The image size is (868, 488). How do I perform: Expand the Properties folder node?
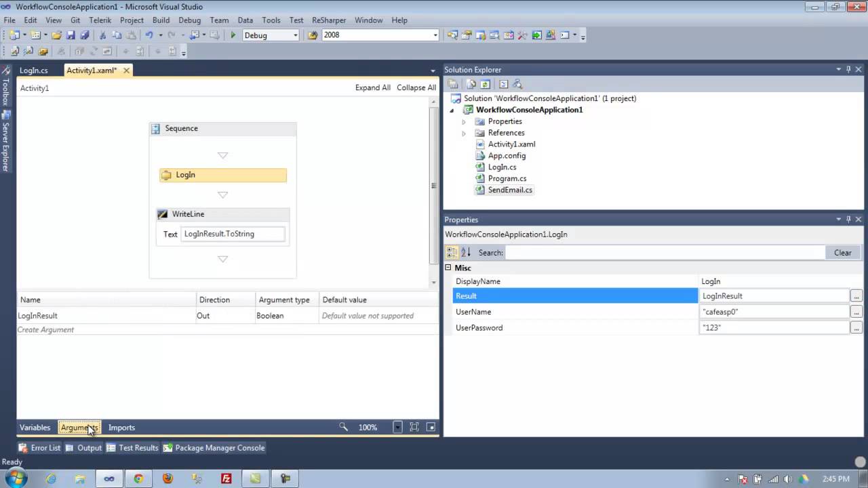464,122
